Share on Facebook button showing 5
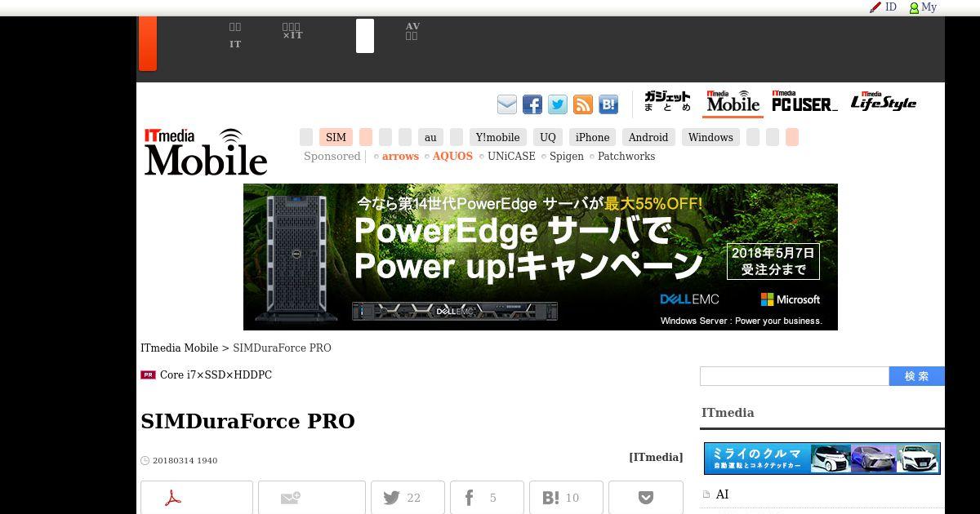This screenshot has height=514, width=980. coord(487,498)
